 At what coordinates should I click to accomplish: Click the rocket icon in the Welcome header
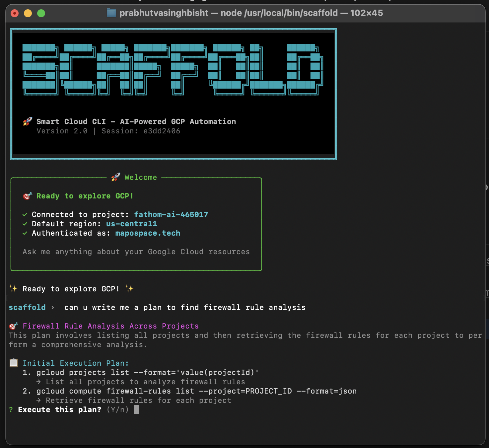[x=115, y=177]
